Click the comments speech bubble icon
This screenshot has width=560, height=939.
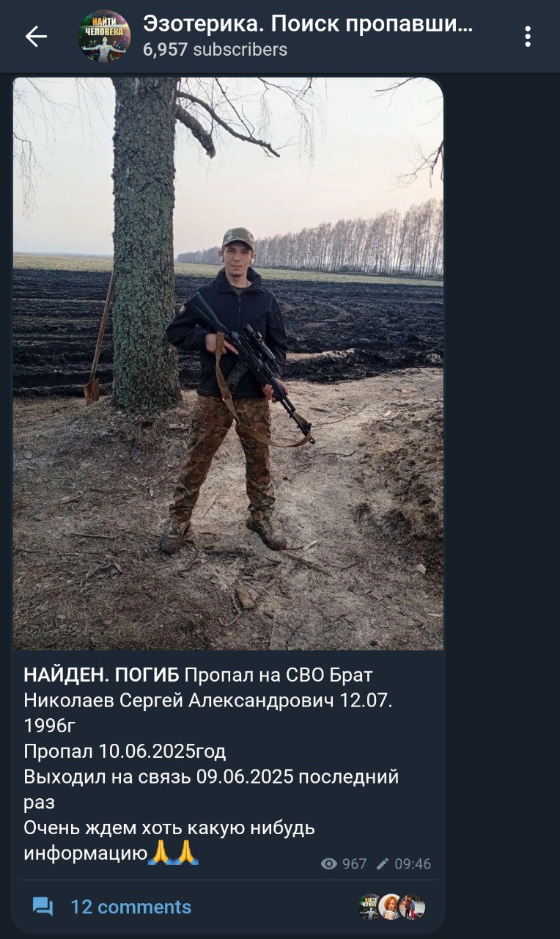coord(43,907)
